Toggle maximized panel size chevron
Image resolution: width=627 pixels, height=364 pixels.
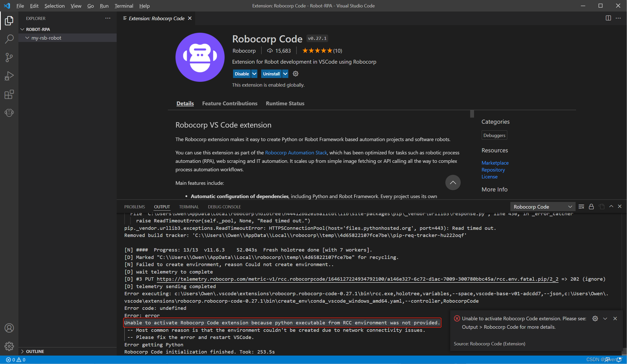611,206
